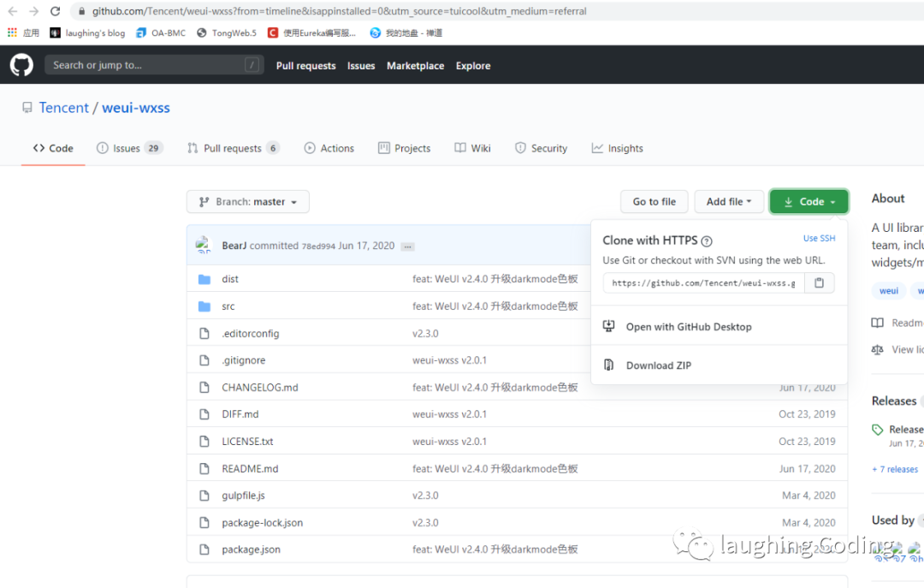Open the Wiki tab
Image resolution: width=924 pixels, height=588 pixels.
point(472,148)
